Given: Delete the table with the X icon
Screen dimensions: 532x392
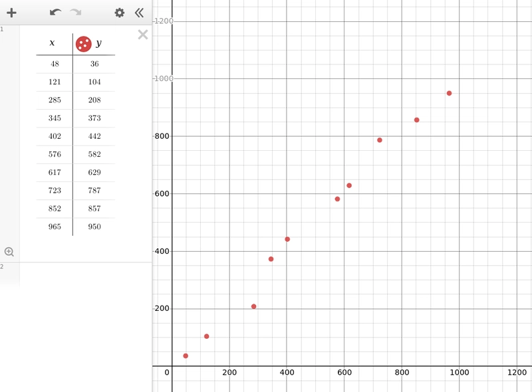Looking at the screenshot, I should pos(143,35).
